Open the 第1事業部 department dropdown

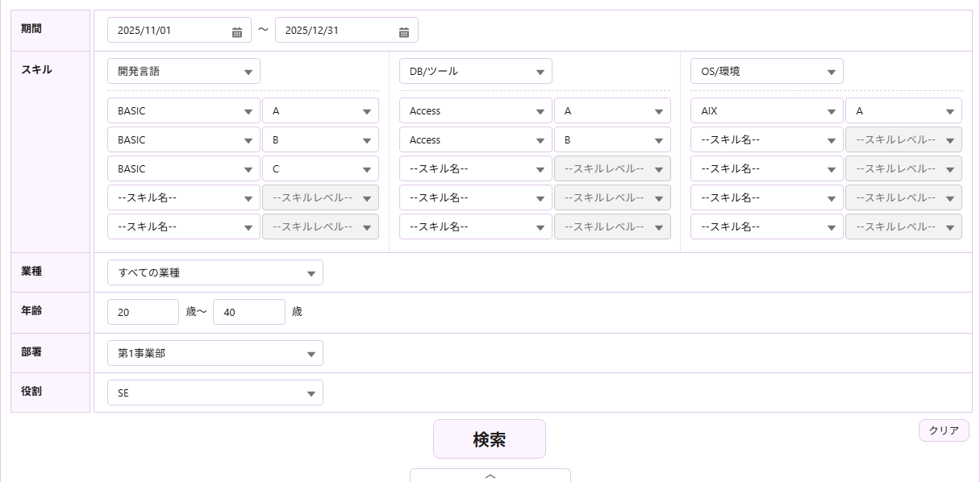pyautogui.click(x=215, y=352)
